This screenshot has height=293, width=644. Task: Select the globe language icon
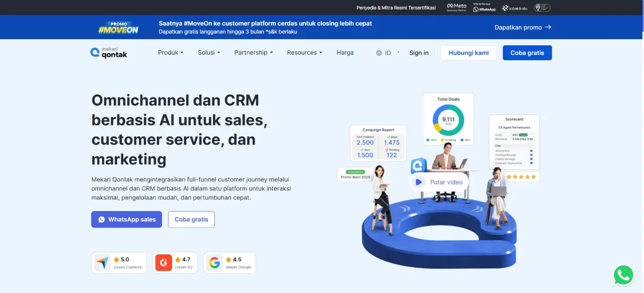point(379,53)
